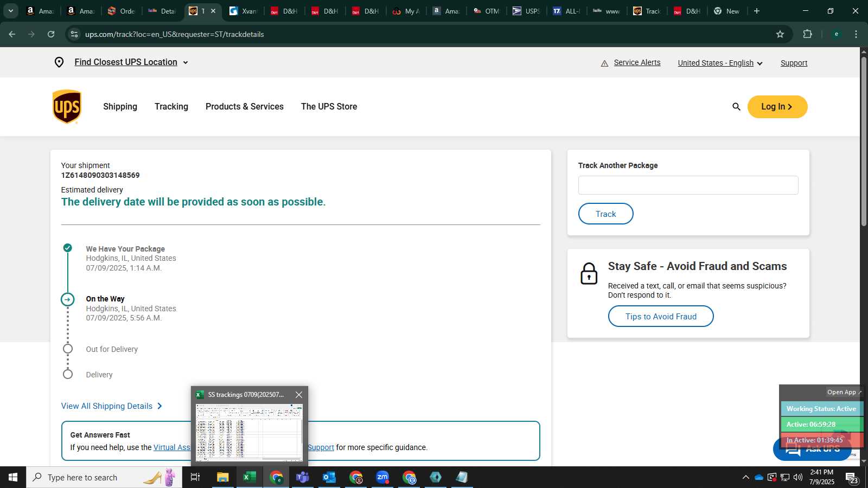Image resolution: width=868 pixels, height=488 pixels.
Task: Switch to the Xvan browser tab
Action: pyautogui.click(x=244, y=11)
